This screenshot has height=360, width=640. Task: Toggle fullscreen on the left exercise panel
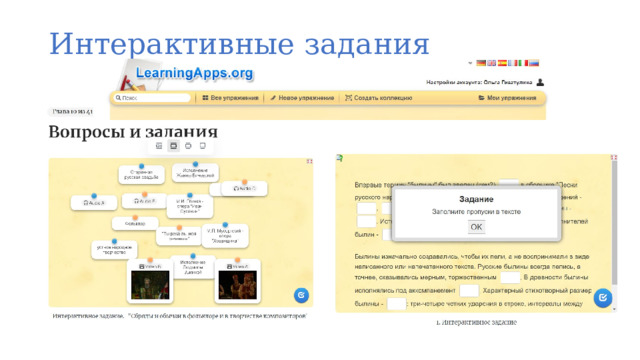[x=309, y=162]
